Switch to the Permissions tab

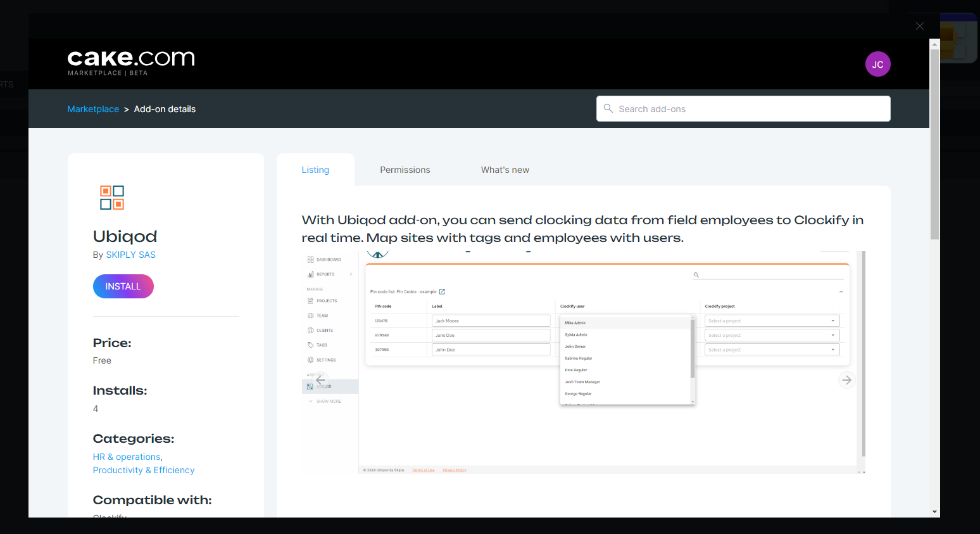(x=405, y=170)
